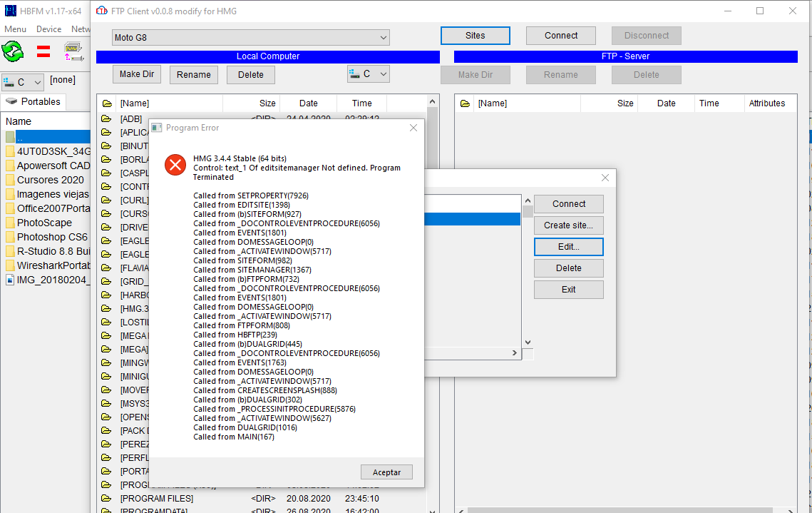Click the FTP Client title bar logo icon
This screenshot has width=812, height=513.
coord(102,11)
